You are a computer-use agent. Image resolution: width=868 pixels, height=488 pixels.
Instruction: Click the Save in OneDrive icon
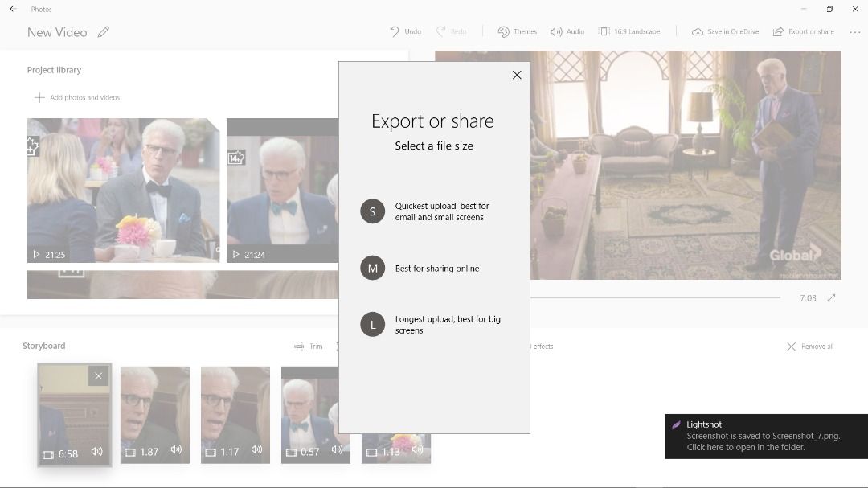click(x=698, y=31)
